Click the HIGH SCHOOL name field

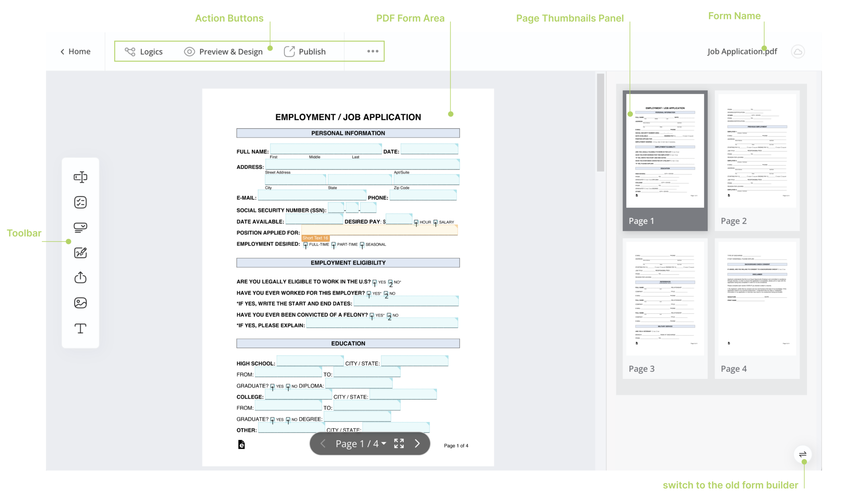[x=310, y=361]
